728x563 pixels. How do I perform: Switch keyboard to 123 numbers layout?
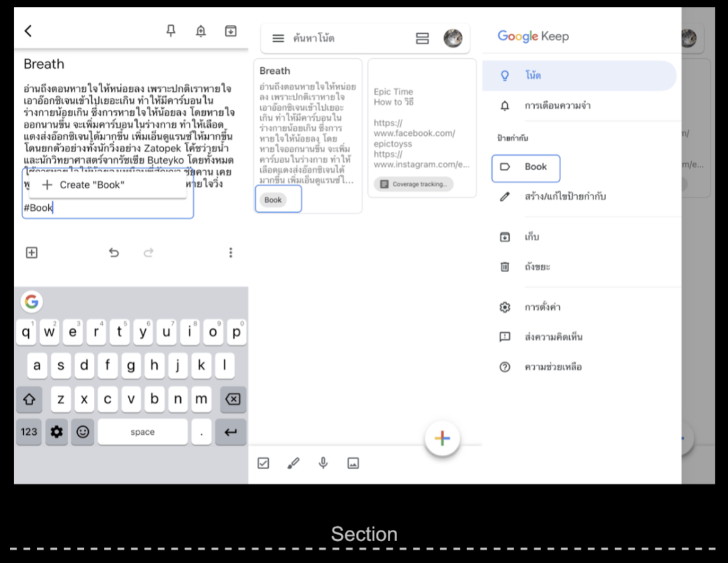29,432
